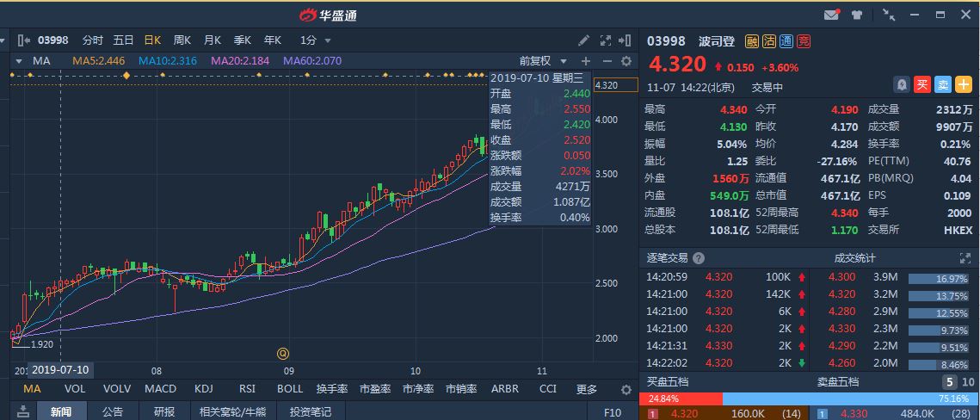Switch chart to 分时 view
Image resolution: width=980 pixels, height=420 pixels.
(x=93, y=40)
